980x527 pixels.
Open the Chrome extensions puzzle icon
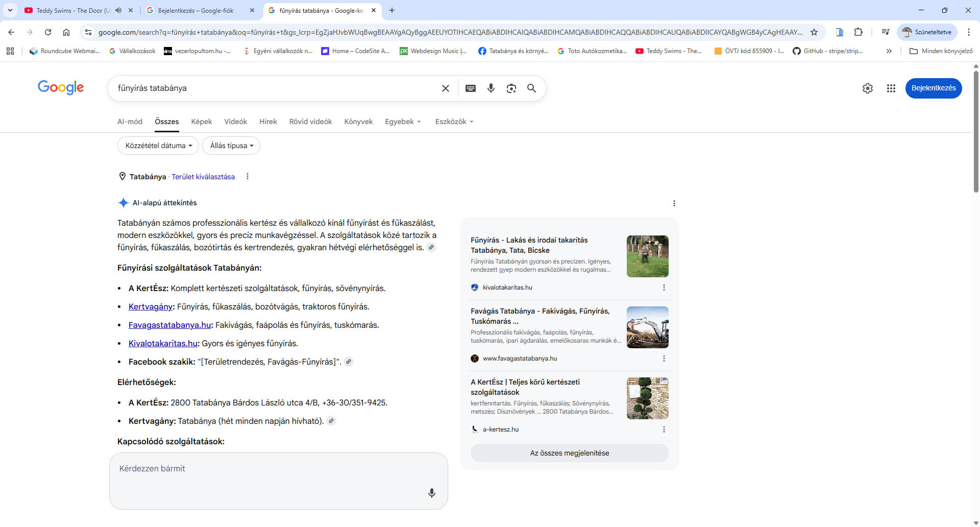click(859, 32)
